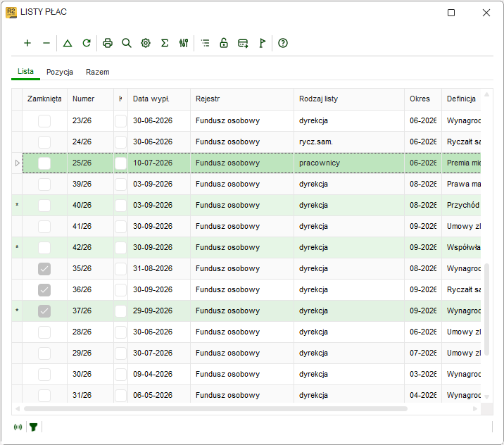Image resolution: width=504 pixels, height=445 pixels.
Task: Toggle Zamknięta checkbox for list 40/26
Action: pos(44,206)
